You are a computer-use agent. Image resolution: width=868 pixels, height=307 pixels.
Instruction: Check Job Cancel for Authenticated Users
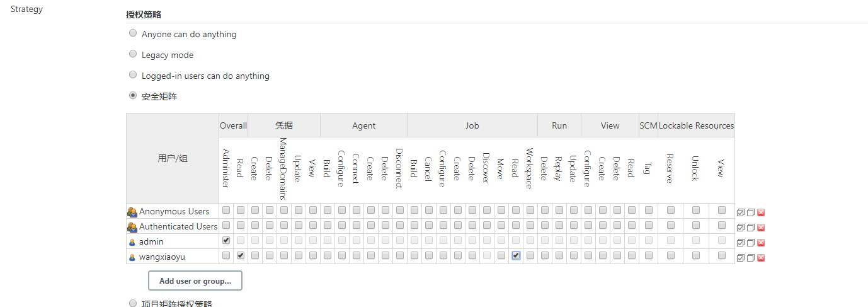coord(429,225)
